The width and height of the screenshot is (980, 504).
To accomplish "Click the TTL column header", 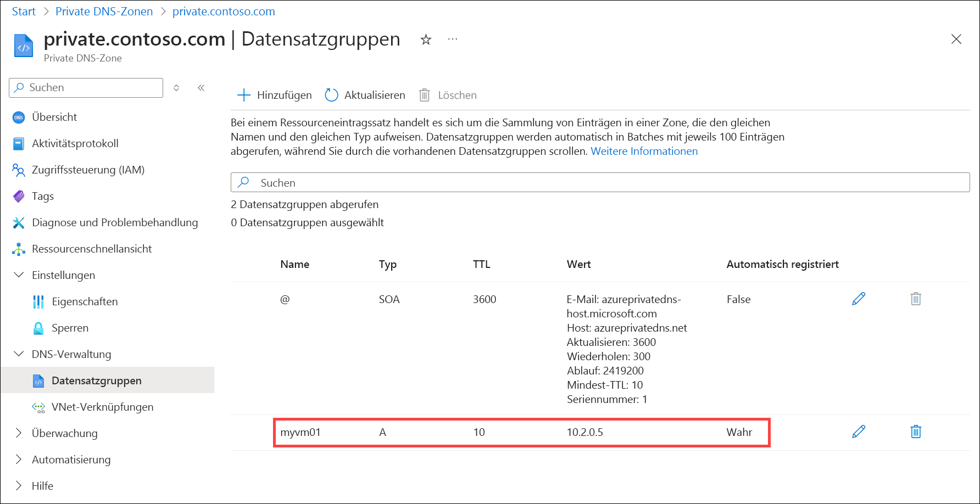I will pos(481,264).
